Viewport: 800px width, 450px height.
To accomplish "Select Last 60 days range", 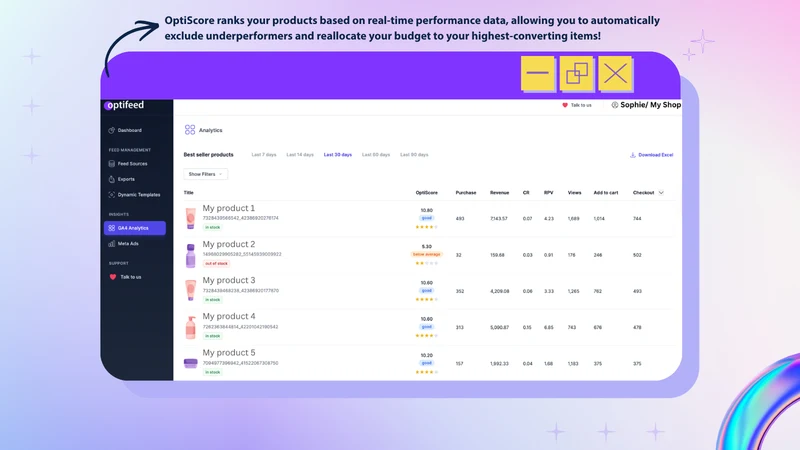I will click(x=376, y=155).
